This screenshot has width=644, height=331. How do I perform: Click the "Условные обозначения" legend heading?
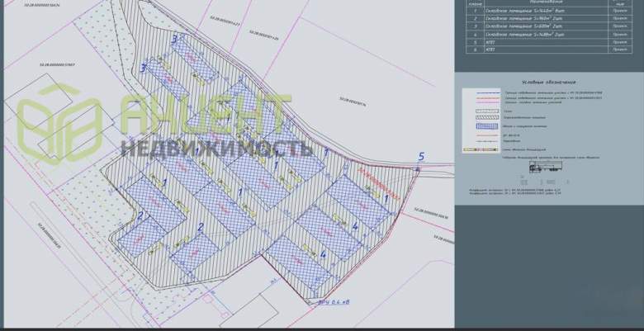tap(549, 83)
